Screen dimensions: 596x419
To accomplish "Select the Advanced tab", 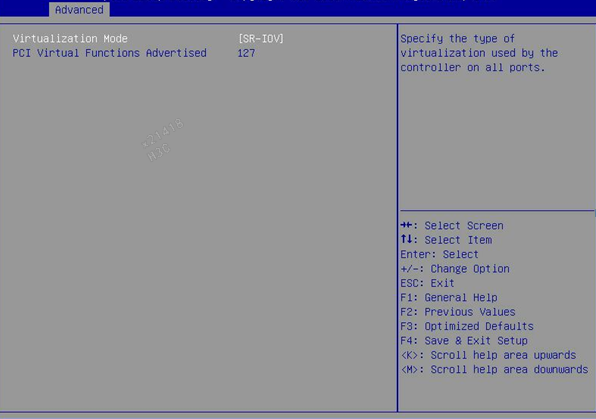I will 79,10.
